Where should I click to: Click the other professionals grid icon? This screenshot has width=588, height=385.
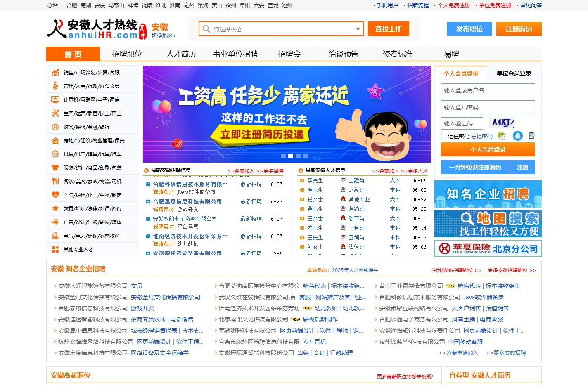55,250
